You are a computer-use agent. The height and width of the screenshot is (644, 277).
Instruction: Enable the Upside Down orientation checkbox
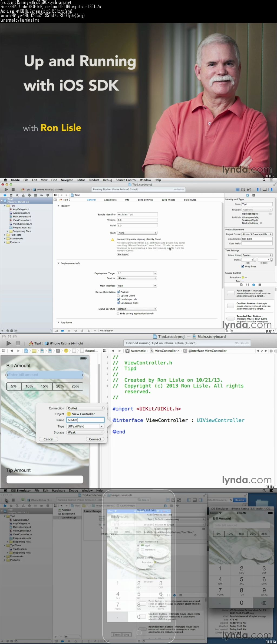click(118, 296)
